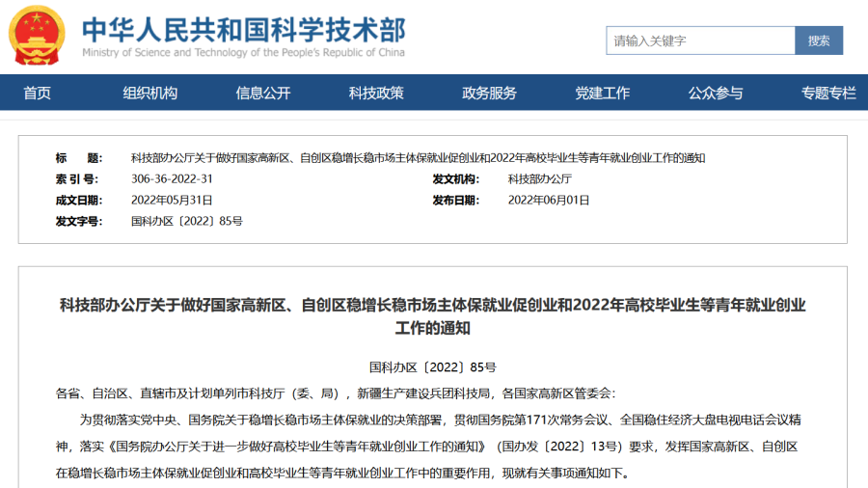Image resolution: width=868 pixels, height=488 pixels.
Task: Click the national emblem logo
Action: point(37,36)
